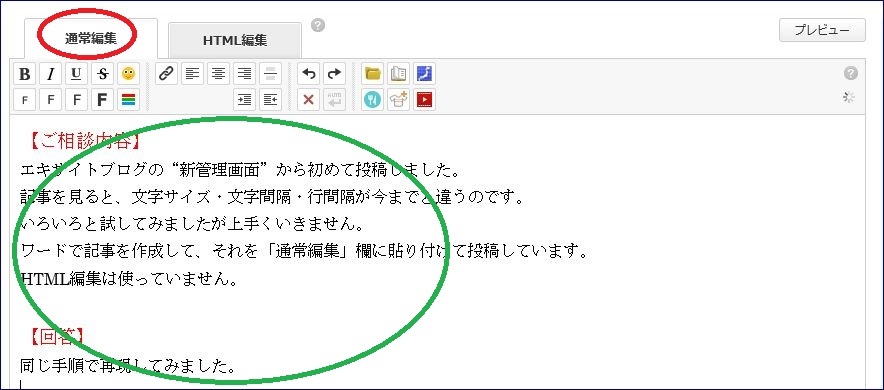Click the red X clear formatting icon
The width and height of the screenshot is (884, 390).
tap(308, 100)
